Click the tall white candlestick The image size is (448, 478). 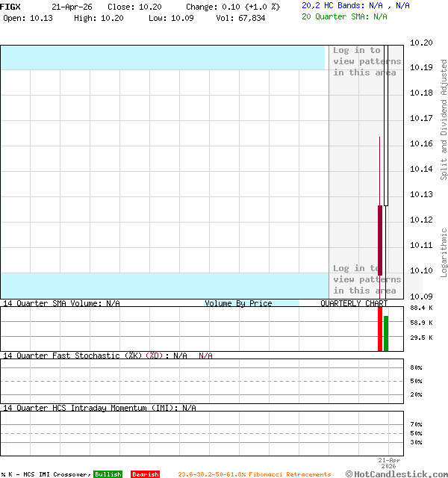coord(386,127)
